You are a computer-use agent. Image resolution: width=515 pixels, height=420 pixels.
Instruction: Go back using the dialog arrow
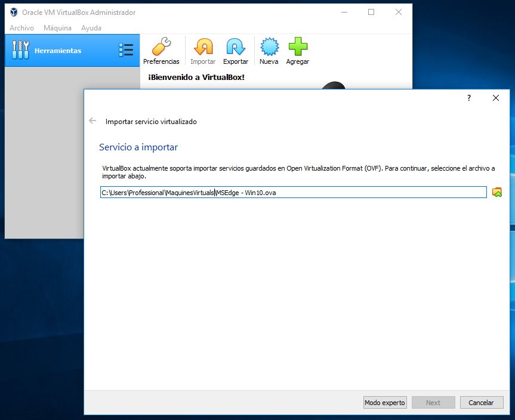pos(92,121)
